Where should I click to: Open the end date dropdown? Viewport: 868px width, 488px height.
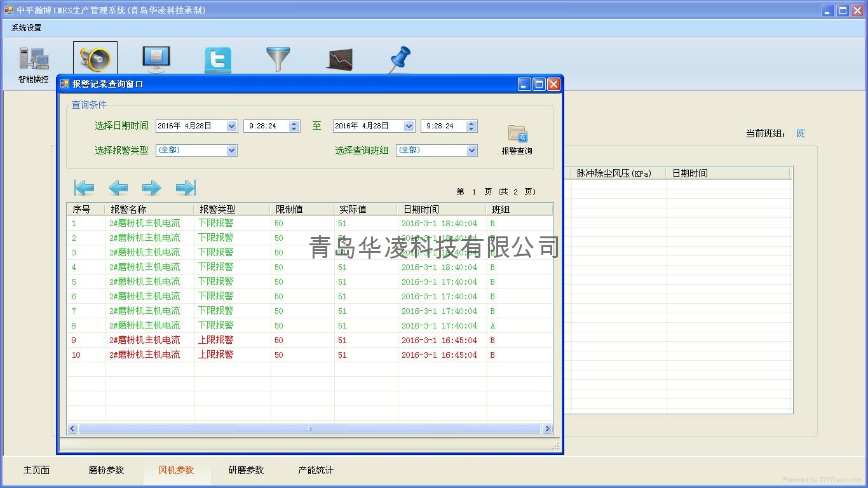tap(409, 126)
